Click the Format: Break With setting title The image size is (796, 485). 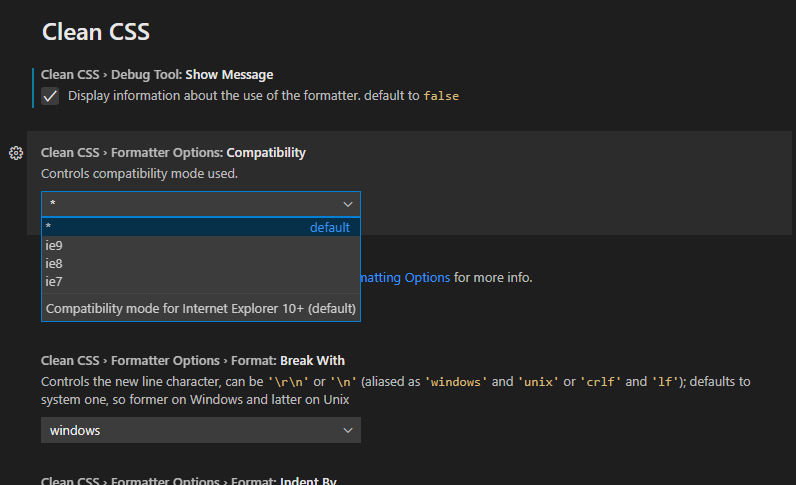click(x=193, y=361)
